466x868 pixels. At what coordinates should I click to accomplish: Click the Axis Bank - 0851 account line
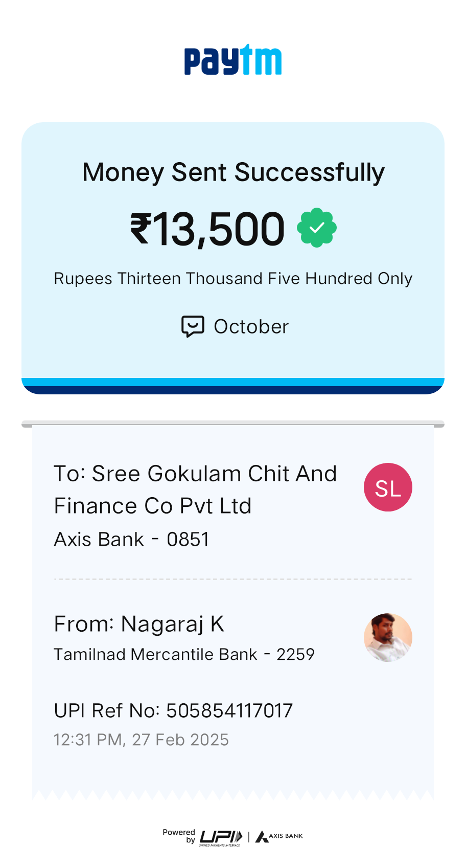(x=132, y=540)
